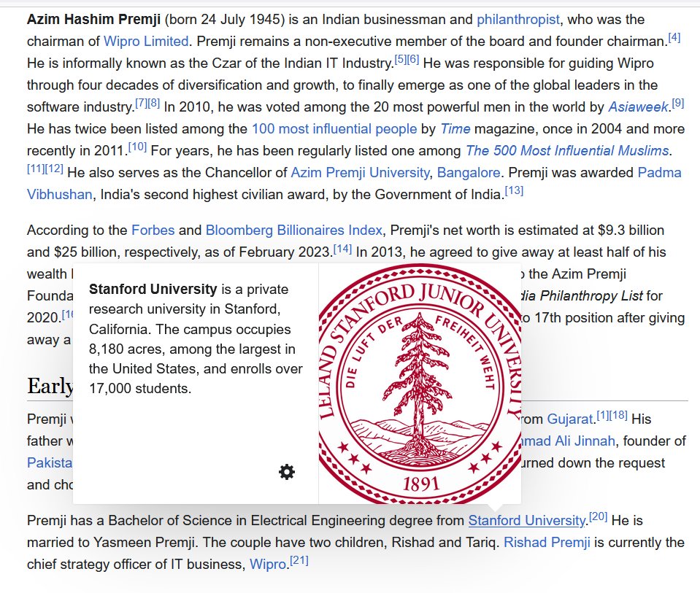Open the Bangalore link
The height and width of the screenshot is (593, 700).
pos(469,173)
